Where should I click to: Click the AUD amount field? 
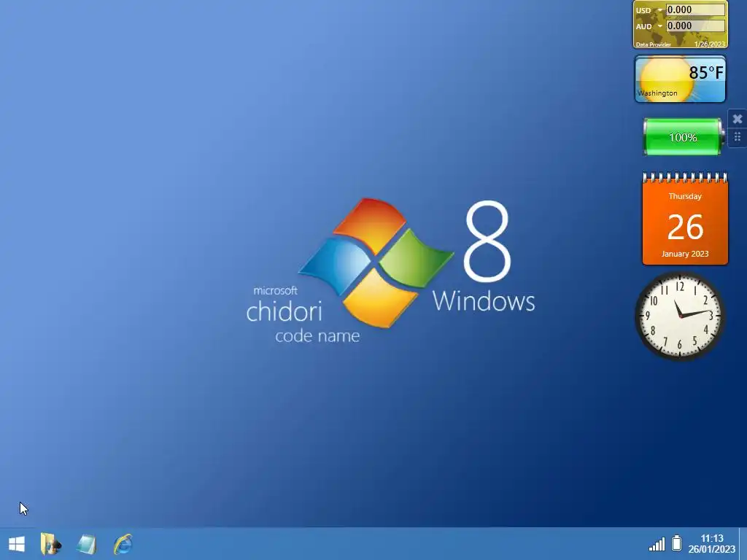pos(695,26)
